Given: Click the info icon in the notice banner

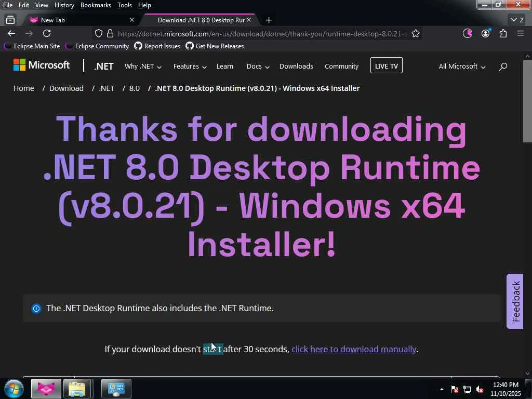Looking at the screenshot, I should pos(36,309).
